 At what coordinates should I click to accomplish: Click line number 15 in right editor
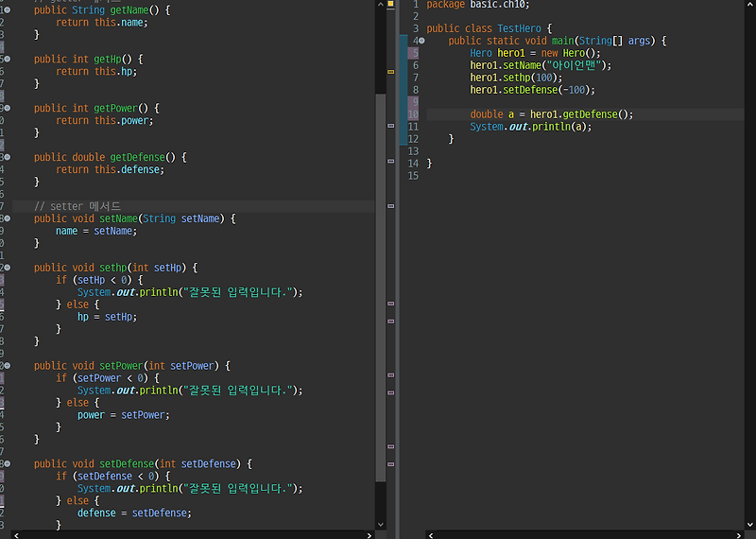point(413,176)
